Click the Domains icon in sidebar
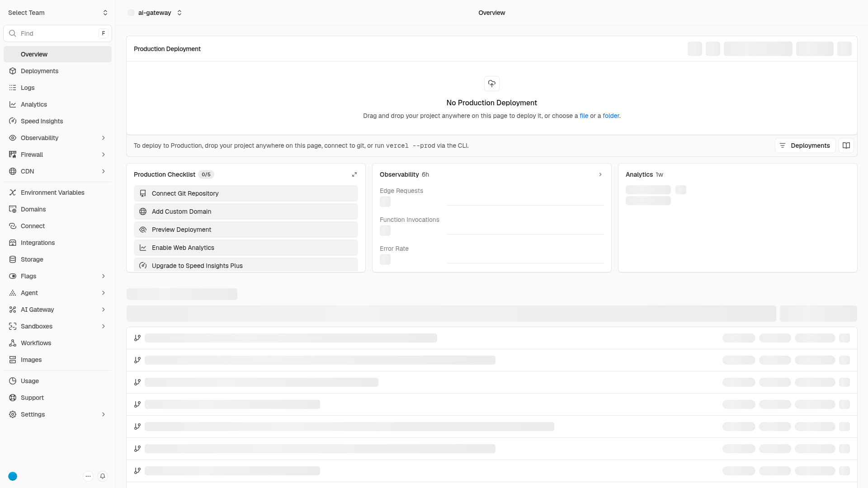 coord(13,209)
